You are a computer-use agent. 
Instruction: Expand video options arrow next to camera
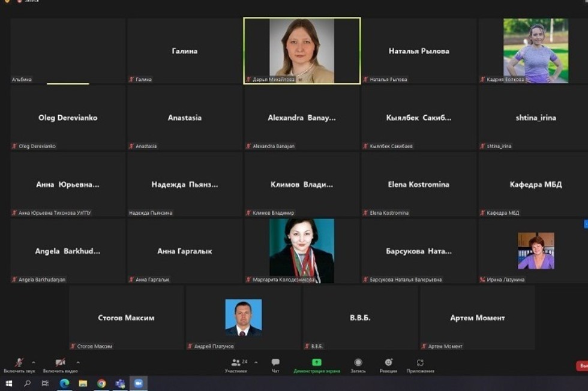pyautogui.click(x=78, y=362)
